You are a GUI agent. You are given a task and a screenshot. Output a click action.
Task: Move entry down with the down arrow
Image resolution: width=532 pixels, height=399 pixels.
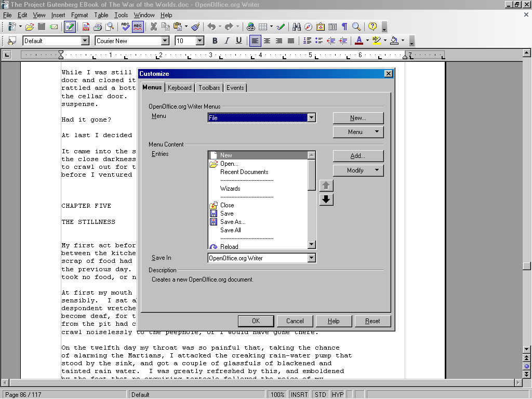(x=326, y=199)
